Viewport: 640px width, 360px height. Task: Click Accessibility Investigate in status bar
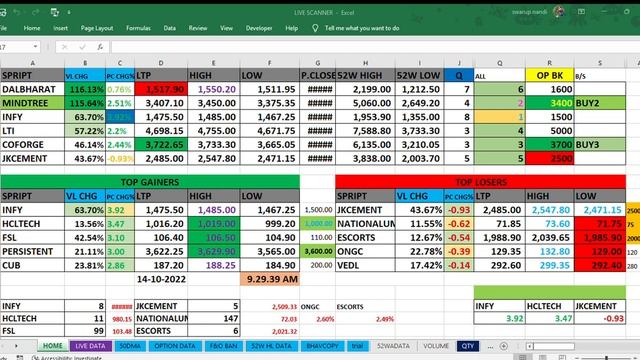(x=66, y=358)
